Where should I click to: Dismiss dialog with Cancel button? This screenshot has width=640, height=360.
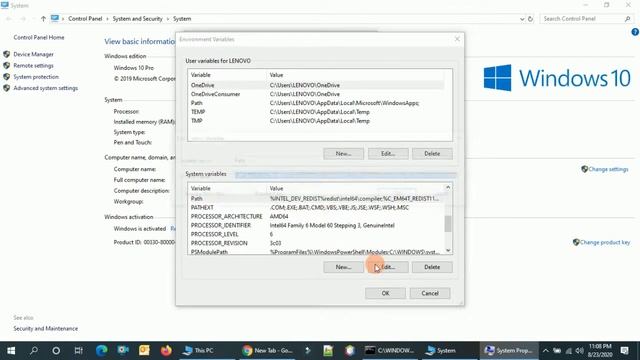430,293
